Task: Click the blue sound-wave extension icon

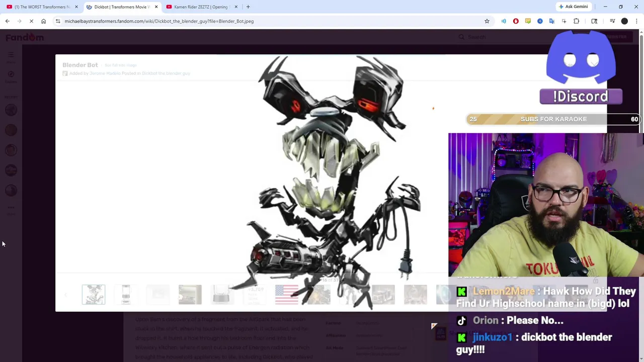Action: (x=504, y=21)
